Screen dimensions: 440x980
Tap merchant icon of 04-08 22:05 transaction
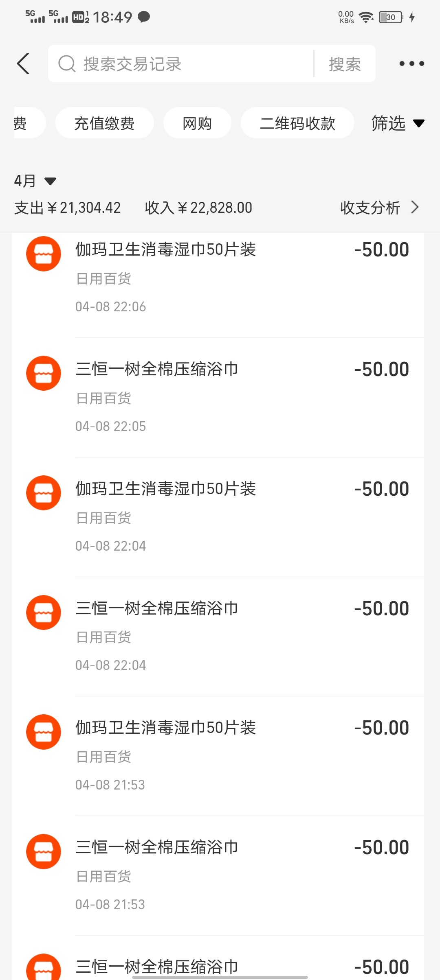coord(44,373)
